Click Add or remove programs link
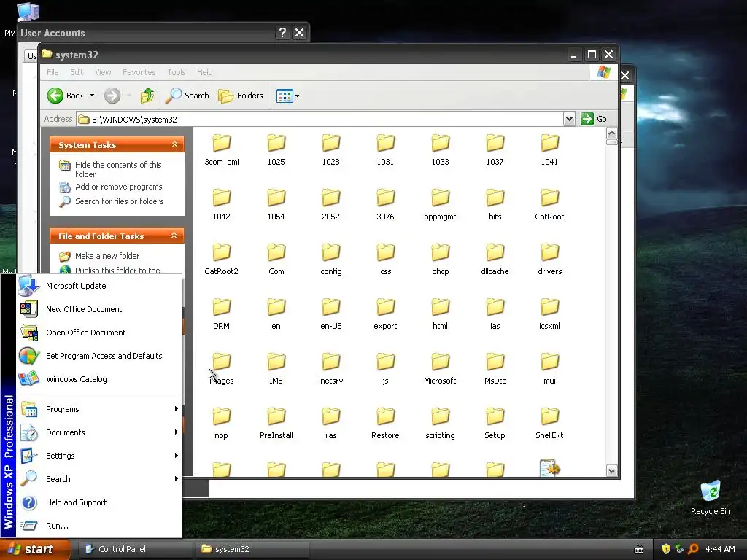The width and height of the screenshot is (747, 560). click(x=119, y=187)
